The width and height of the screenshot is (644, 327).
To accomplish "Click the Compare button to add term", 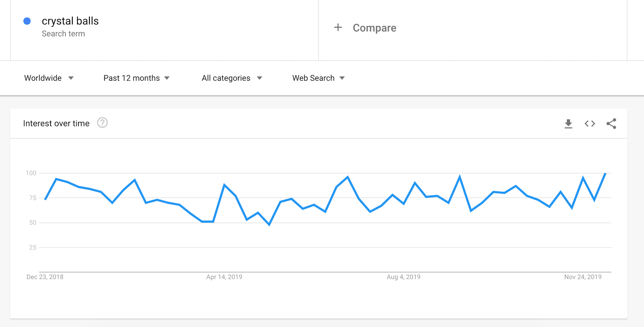I will tap(374, 28).
